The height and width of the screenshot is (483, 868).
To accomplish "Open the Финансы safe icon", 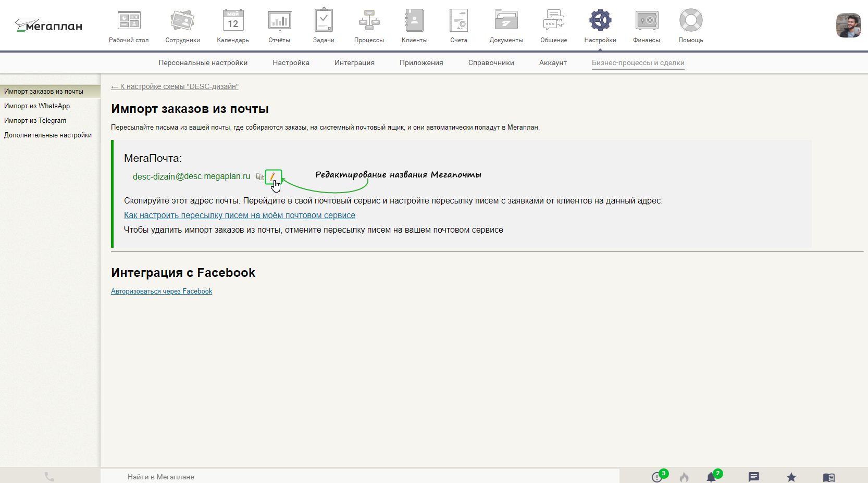I will (x=647, y=21).
